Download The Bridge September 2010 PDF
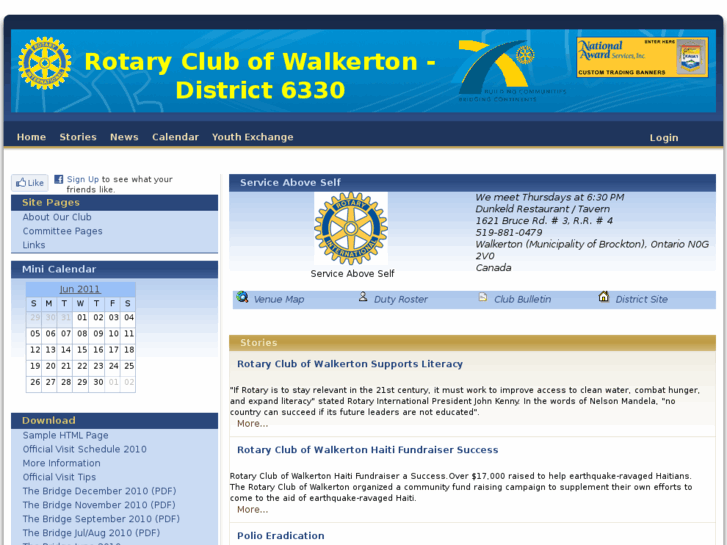 click(x=101, y=519)
